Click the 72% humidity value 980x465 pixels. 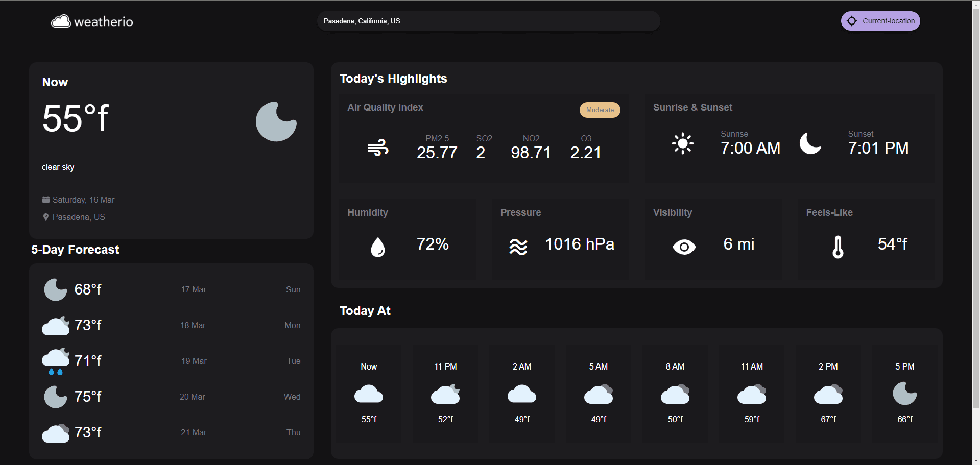(x=433, y=244)
